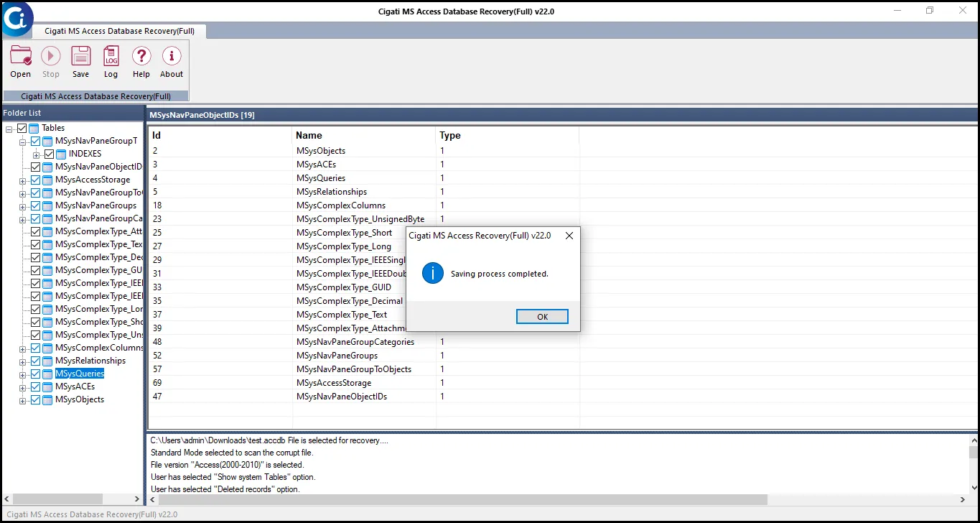Click the table icon beside MSysComplexType_Sho
The image size is (980, 523).
pyautogui.click(x=47, y=322)
